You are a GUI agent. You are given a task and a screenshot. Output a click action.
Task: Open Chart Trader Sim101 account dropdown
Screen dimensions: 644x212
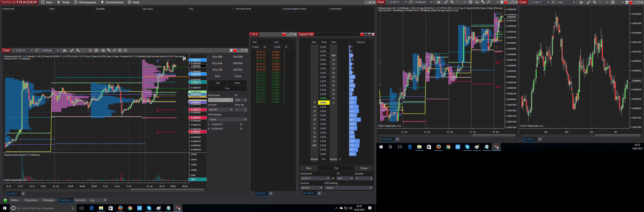point(220,110)
